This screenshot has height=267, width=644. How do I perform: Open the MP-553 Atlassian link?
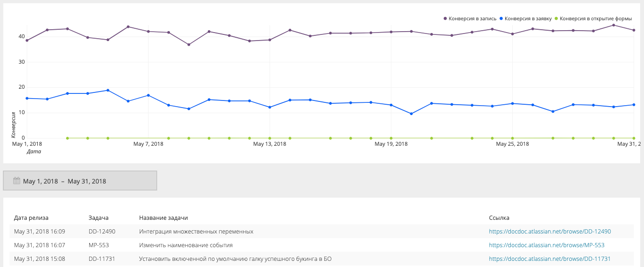(x=546, y=245)
